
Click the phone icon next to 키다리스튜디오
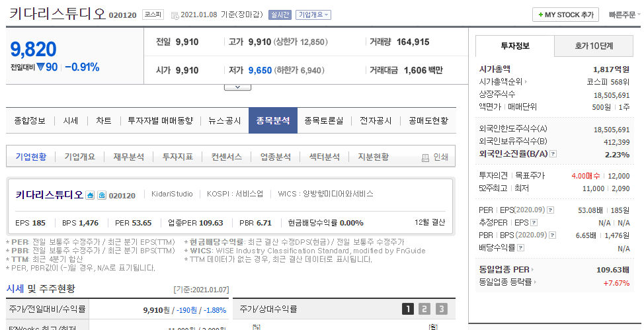coord(101,195)
